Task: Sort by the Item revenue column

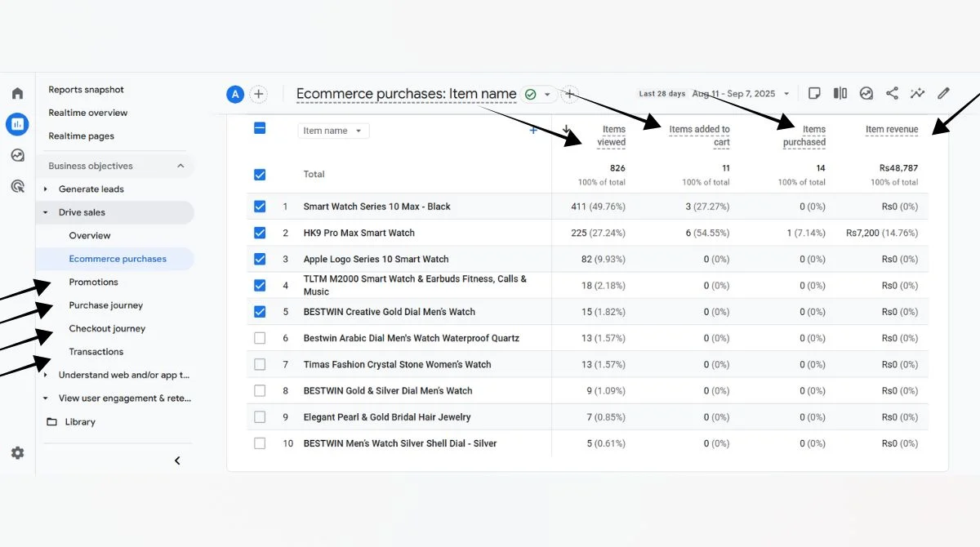Action: tap(892, 129)
